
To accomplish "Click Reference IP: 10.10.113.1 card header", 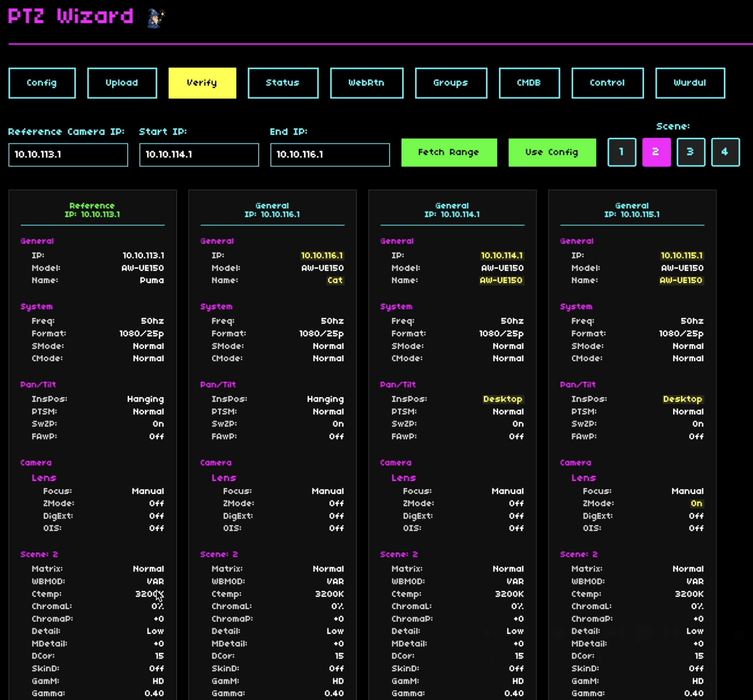I will [92, 210].
